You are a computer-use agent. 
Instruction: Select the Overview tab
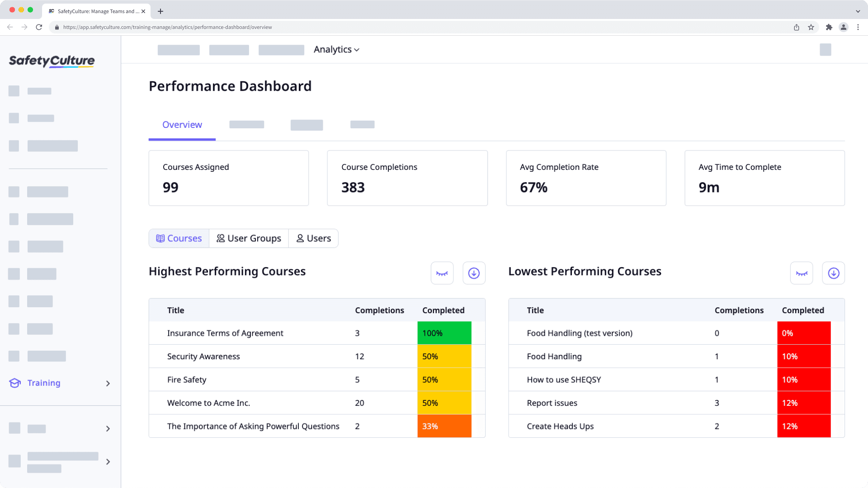(182, 124)
